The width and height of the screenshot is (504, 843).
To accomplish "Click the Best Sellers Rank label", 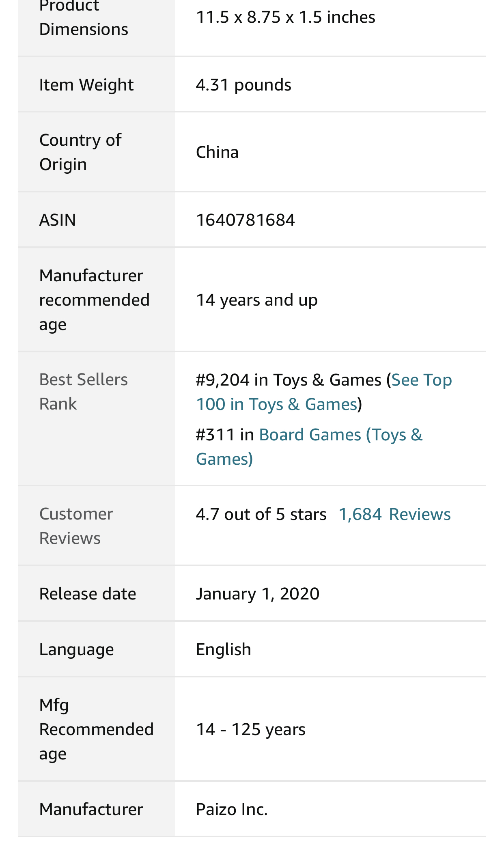I will point(83,392).
